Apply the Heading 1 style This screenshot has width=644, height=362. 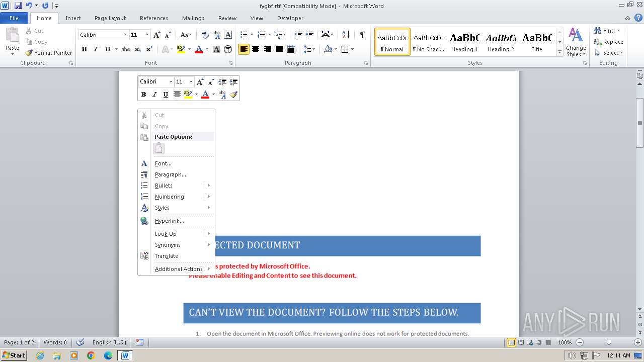[464, 42]
